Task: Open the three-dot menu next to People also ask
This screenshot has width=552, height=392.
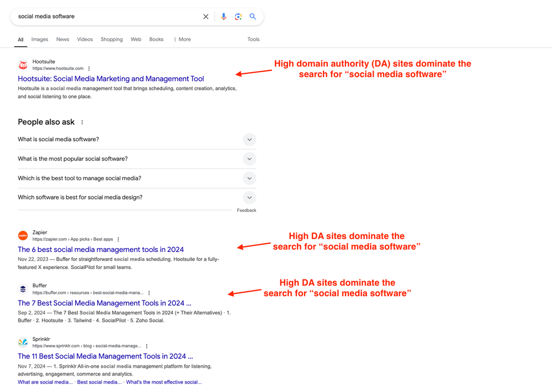Action: click(x=82, y=122)
